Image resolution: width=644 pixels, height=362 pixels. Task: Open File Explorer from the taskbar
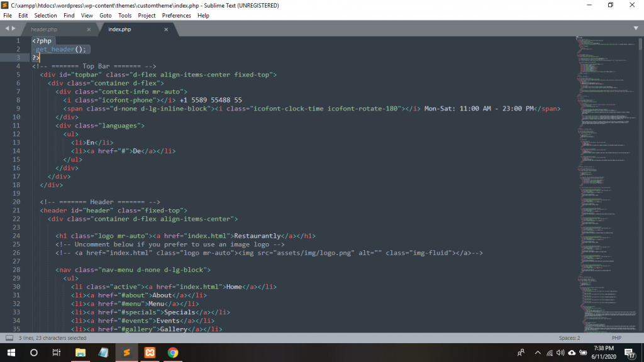click(80, 353)
